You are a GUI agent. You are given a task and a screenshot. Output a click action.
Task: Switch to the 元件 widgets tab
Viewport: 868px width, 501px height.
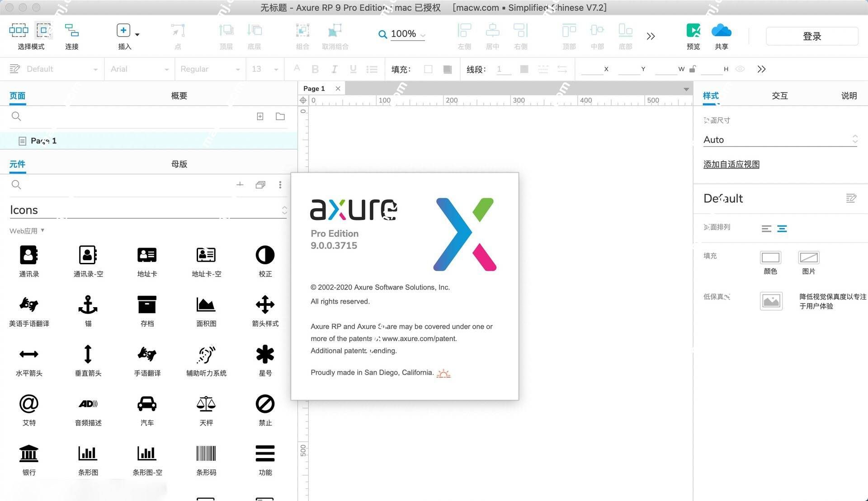click(18, 164)
